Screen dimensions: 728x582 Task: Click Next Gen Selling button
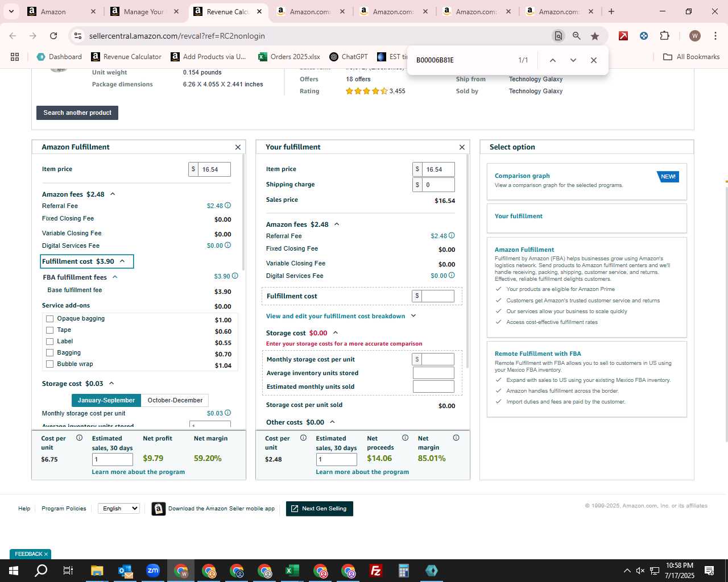tap(319, 509)
